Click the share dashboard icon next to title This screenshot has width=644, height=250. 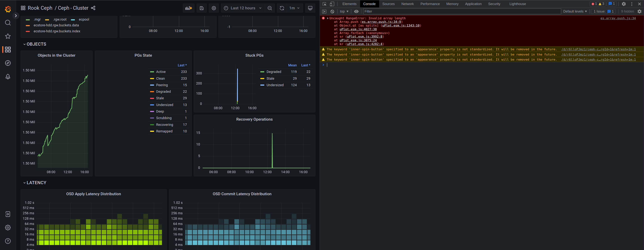pos(93,8)
